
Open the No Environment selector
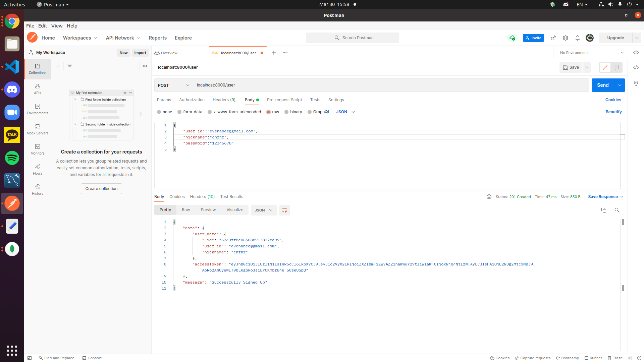coord(592,53)
